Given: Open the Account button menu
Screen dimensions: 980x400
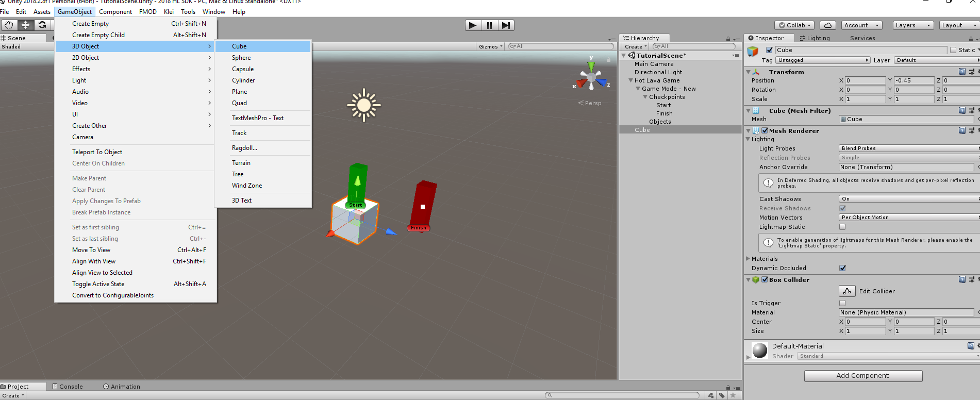Looking at the screenshot, I should pyautogui.click(x=862, y=25).
